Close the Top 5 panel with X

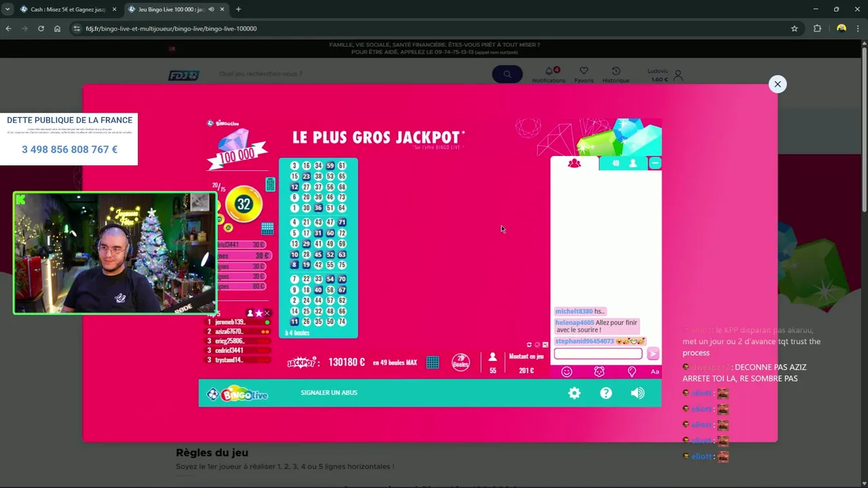coord(267,313)
